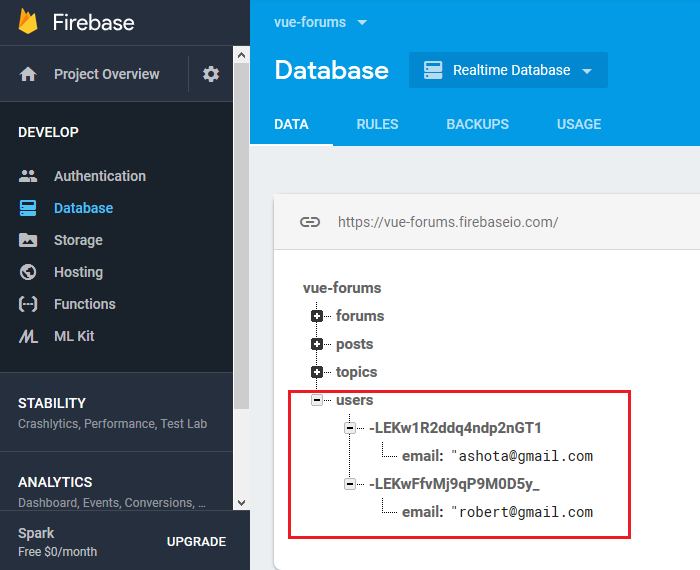Switch to the RULES tab
The height and width of the screenshot is (570, 700).
[377, 124]
